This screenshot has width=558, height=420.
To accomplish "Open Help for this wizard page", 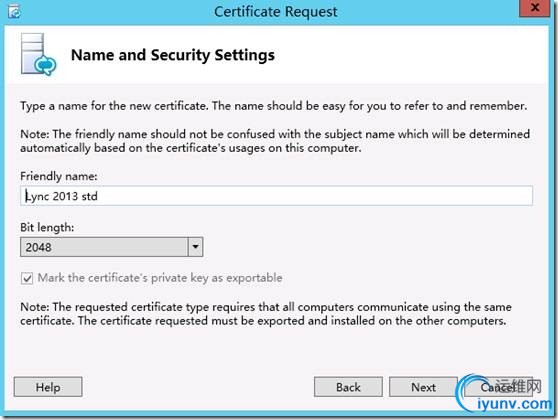I will tap(48, 387).
